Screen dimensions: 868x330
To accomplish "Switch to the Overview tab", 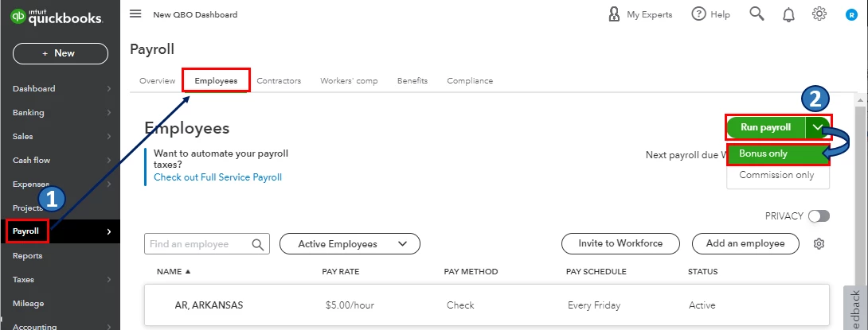I will pos(157,80).
